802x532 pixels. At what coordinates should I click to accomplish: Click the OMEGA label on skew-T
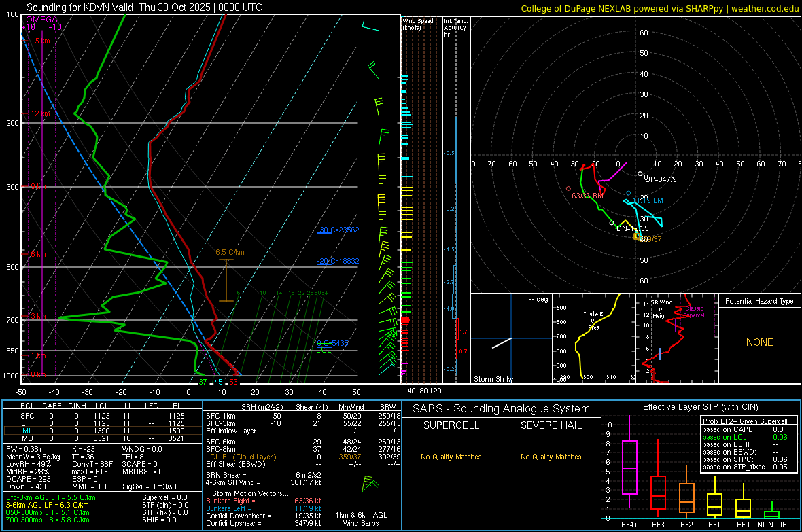pos(42,20)
